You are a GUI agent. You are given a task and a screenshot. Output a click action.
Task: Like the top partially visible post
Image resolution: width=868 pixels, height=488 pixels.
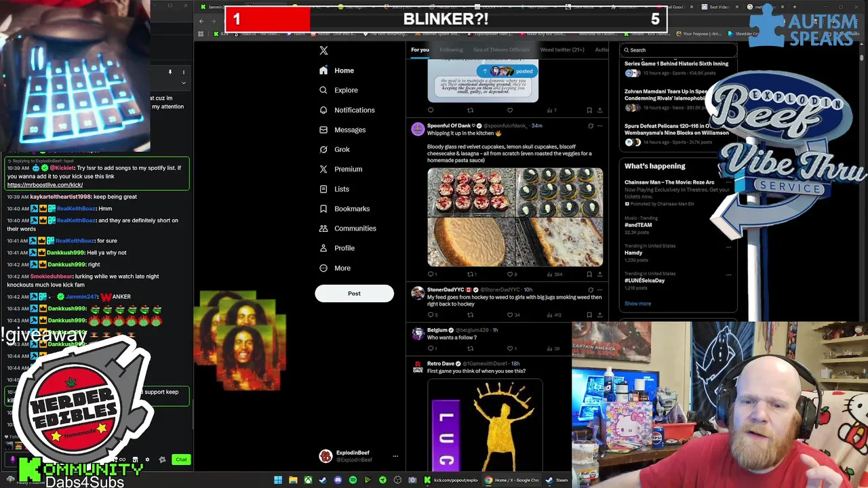(510, 110)
